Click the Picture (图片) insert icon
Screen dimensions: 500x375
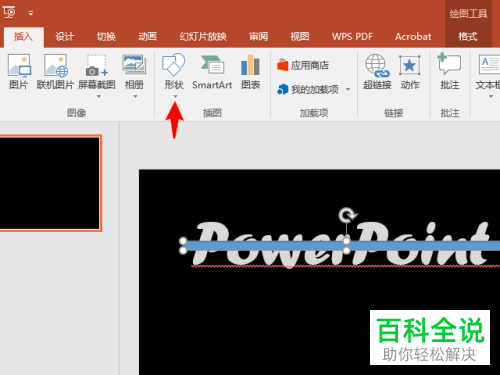tap(19, 66)
